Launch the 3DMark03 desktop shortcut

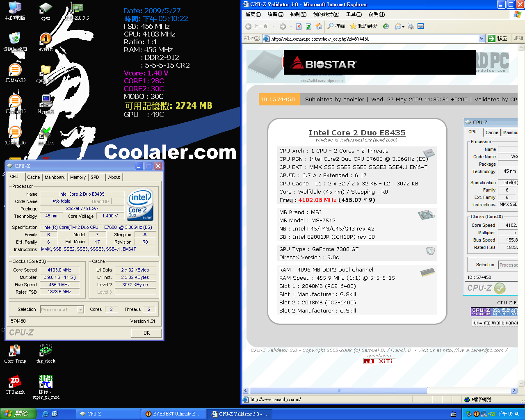15,73
